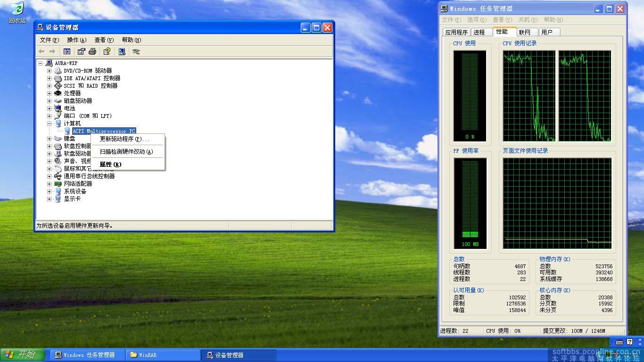The image size is (644, 362).
Task: Click the SCSI and RAID controller icon
Action: click(58, 86)
